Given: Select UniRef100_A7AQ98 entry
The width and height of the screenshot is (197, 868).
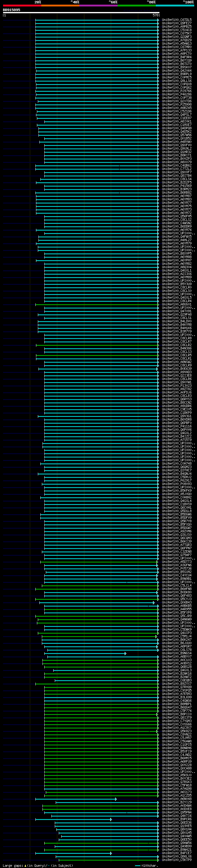Looking at the screenshot, I should (177, 789).
